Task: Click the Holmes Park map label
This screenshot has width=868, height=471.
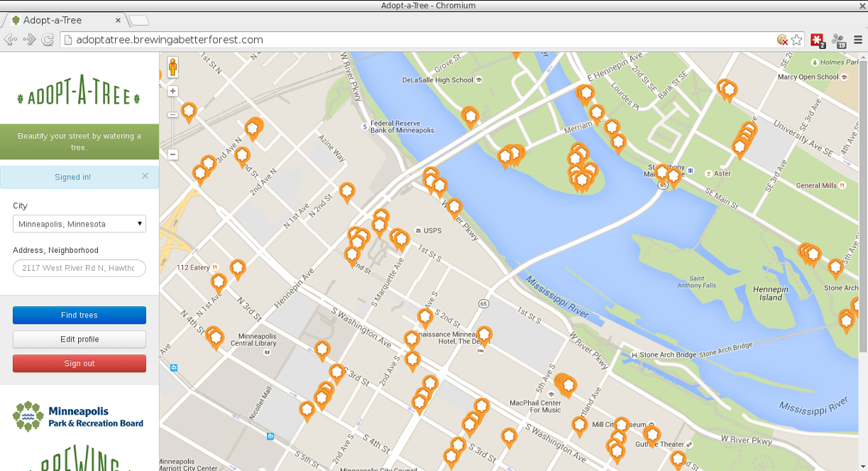Action: click(836, 63)
